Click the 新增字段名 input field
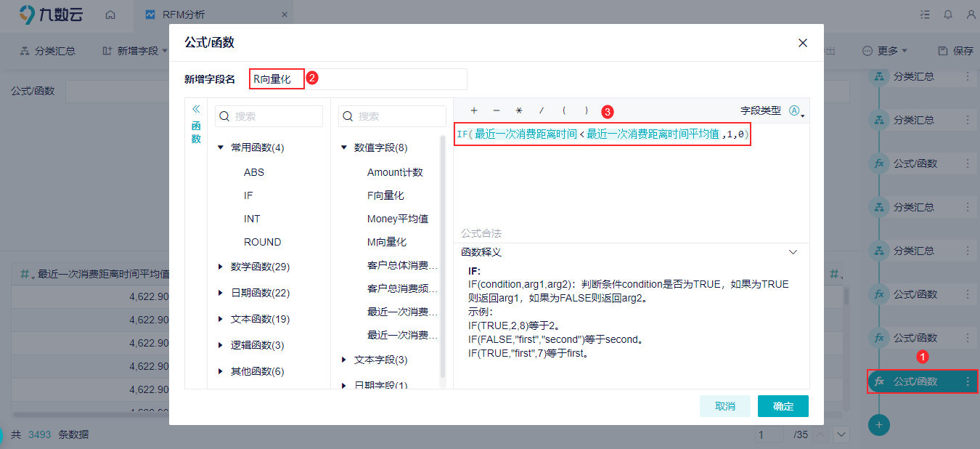Image resolution: width=980 pixels, height=449 pixels. click(358, 79)
